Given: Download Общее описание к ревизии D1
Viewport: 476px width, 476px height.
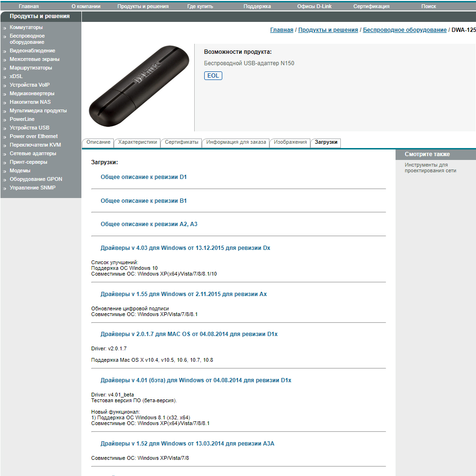Looking at the screenshot, I should pyautogui.click(x=144, y=177).
